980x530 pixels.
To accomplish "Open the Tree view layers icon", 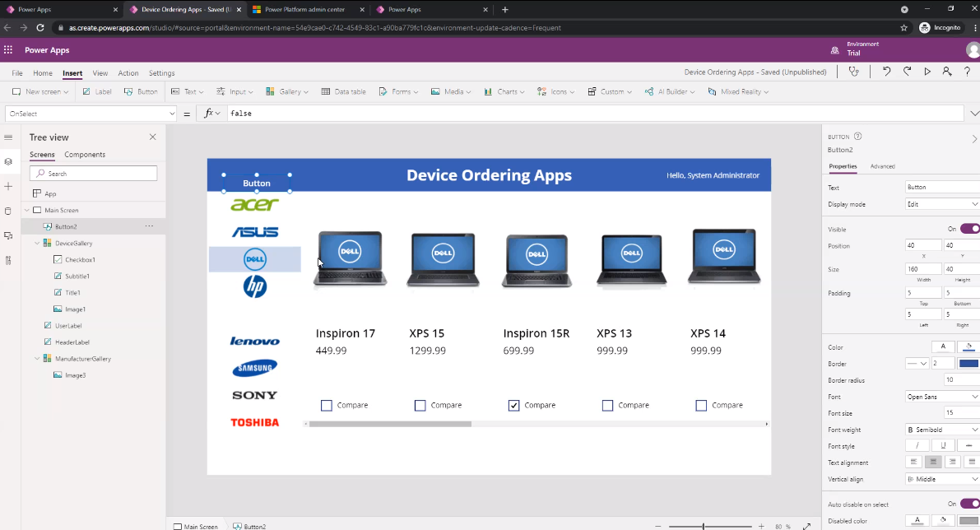I will pyautogui.click(x=8, y=162).
